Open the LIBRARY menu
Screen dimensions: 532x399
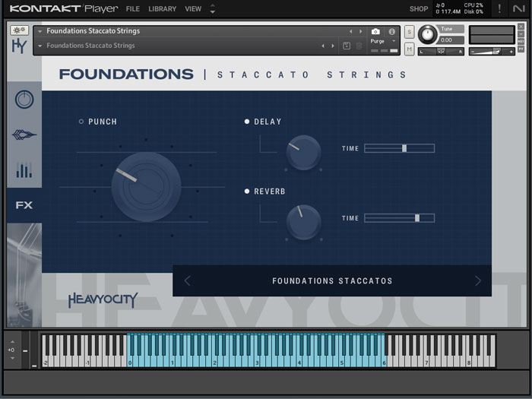point(162,9)
